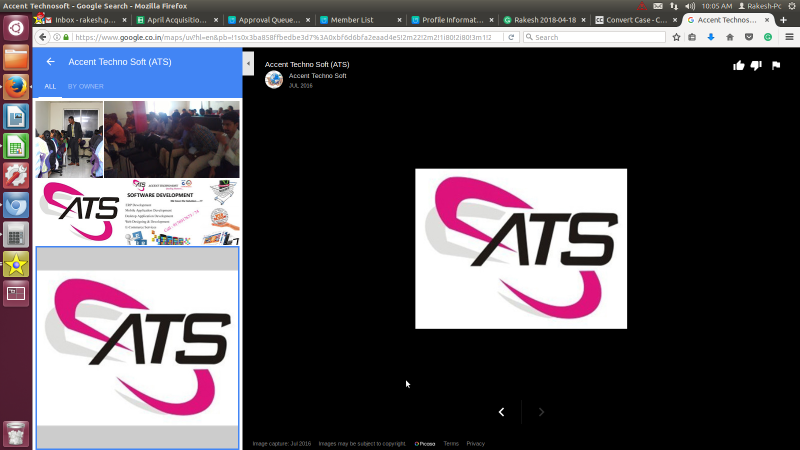
Task: Report the photo using flag icon
Action: click(775, 65)
